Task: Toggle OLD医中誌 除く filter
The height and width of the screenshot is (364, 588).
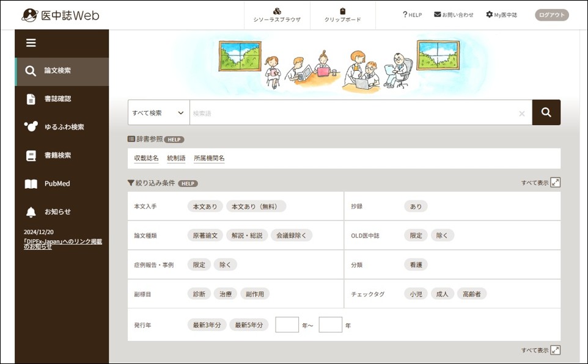Action: click(442, 235)
